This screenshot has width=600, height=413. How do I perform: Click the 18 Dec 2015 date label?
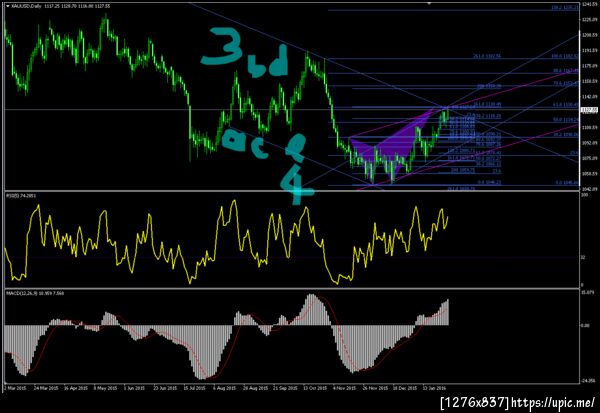(405, 388)
